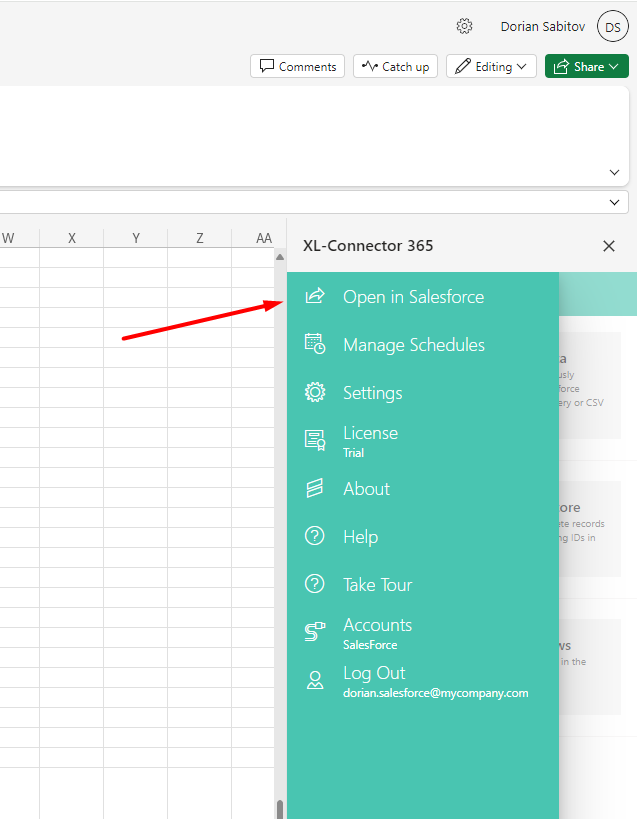
Task: Log Out of dorian.salesforce account
Action: click(423, 681)
